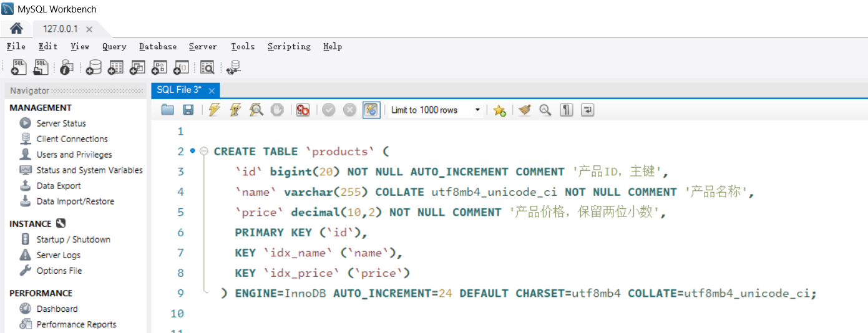Toggle auto-commit mode button
Viewport: 868px width, 333px height.
(x=371, y=110)
